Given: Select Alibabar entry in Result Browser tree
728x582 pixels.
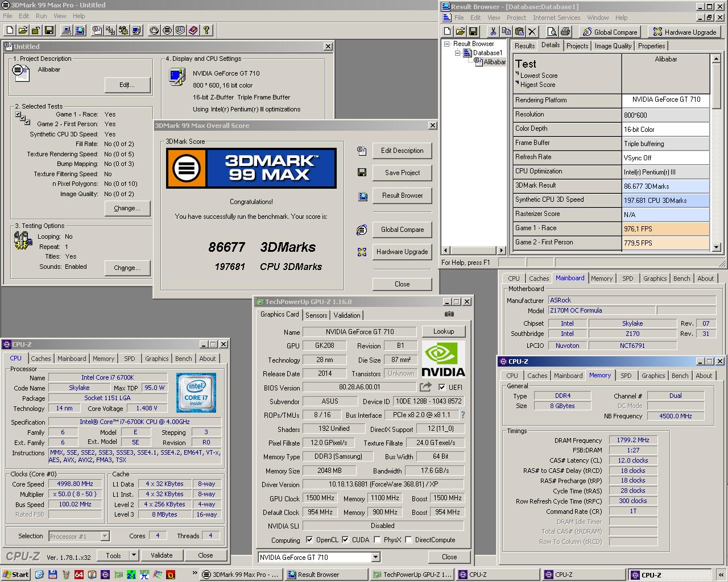Looking at the screenshot, I should 494,62.
